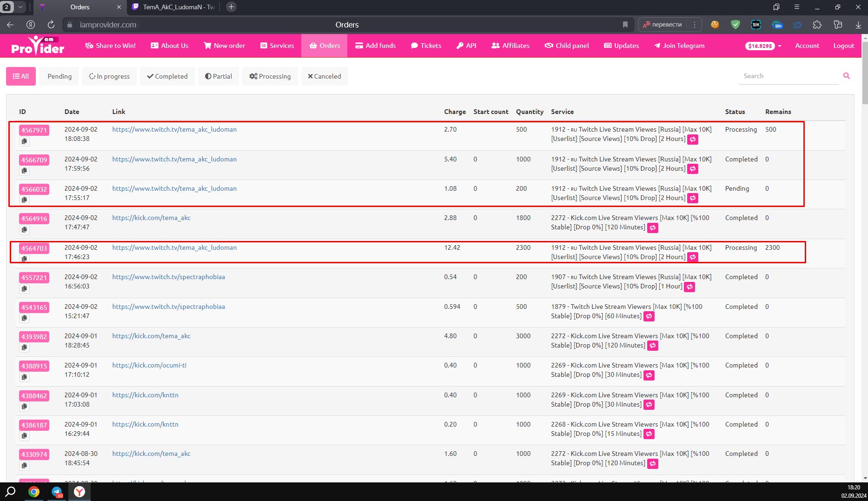Viewport: 868px width, 501px height.
Task: Launch Chrome from the taskbar
Action: (x=34, y=492)
